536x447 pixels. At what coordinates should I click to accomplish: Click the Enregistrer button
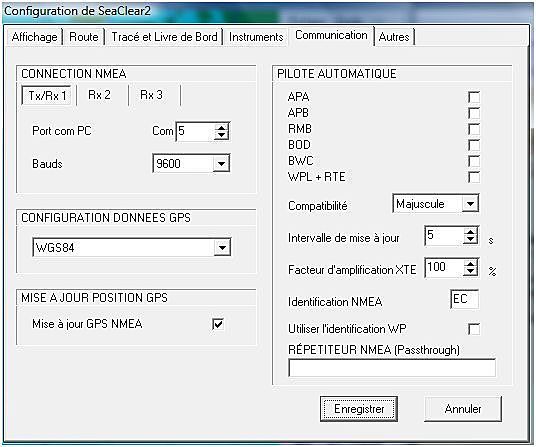pos(359,409)
